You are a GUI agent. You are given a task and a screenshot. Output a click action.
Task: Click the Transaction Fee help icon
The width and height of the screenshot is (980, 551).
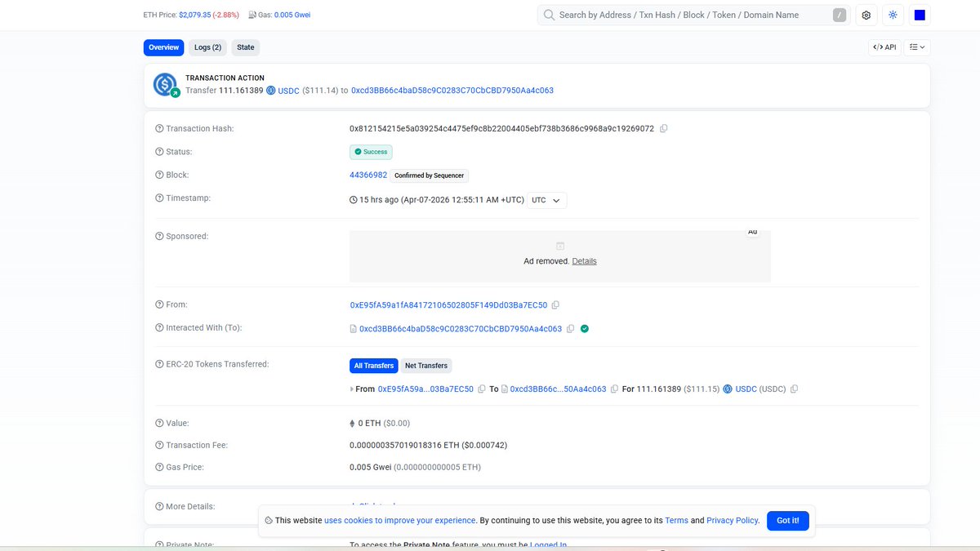click(x=159, y=446)
